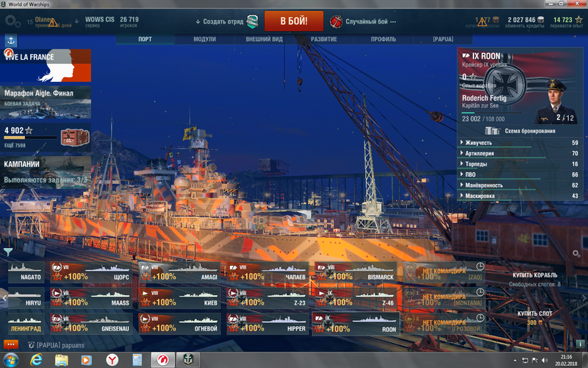Click the armor layout ship icon
This screenshot has height=368, width=588.
[492, 131]
